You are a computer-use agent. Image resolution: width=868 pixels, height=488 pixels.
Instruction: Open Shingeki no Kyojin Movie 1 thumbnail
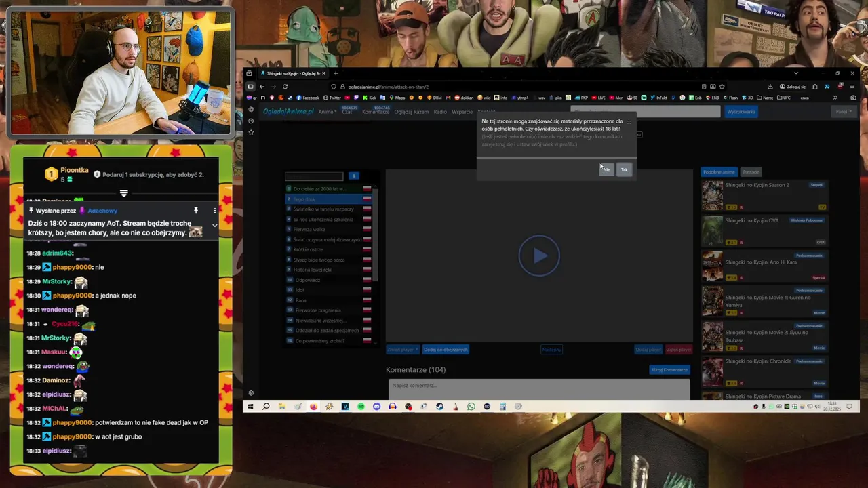[x=712, y=301]
